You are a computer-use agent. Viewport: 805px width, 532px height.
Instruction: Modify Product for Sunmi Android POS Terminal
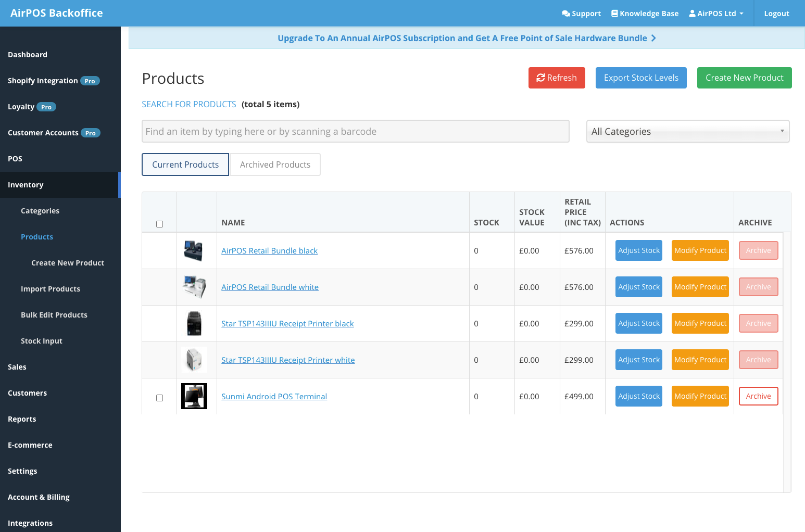click(700, 396)
